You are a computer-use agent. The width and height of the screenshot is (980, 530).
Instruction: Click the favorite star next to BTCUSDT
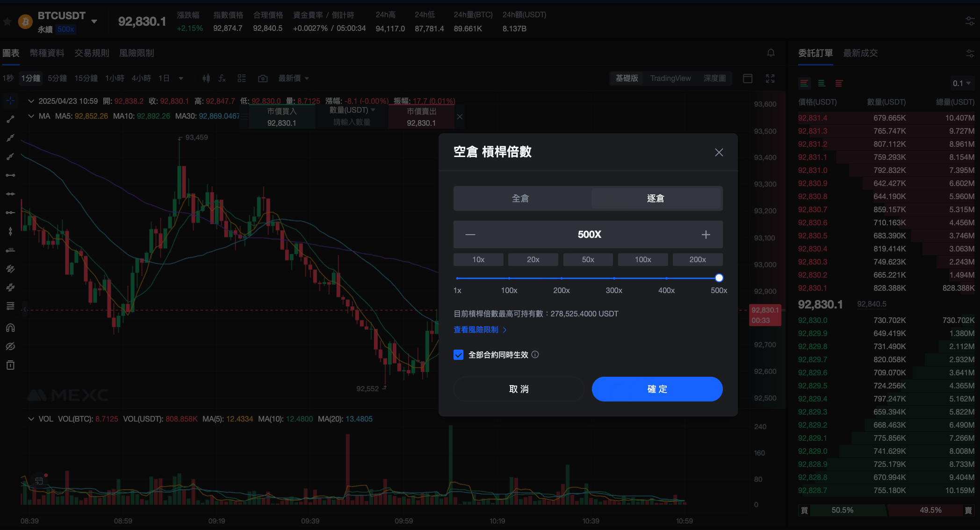pyautogui.click(x=7, y=21)
